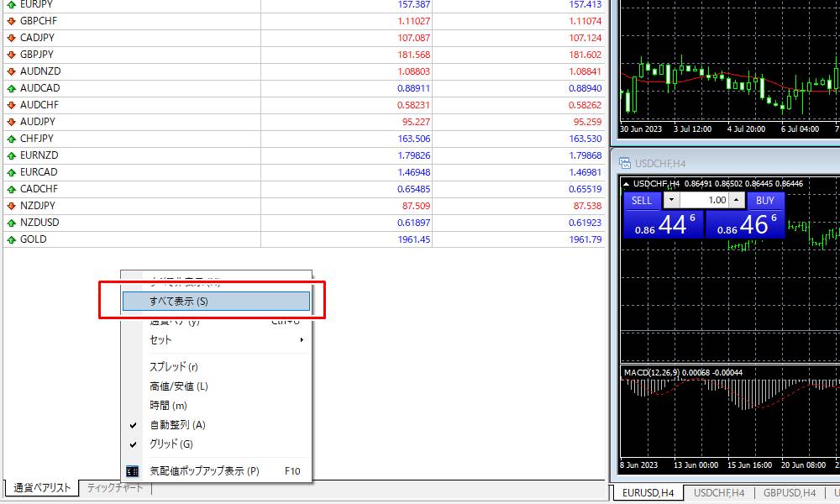Click the CHFJPY currency pair icon

pos(11,139)
